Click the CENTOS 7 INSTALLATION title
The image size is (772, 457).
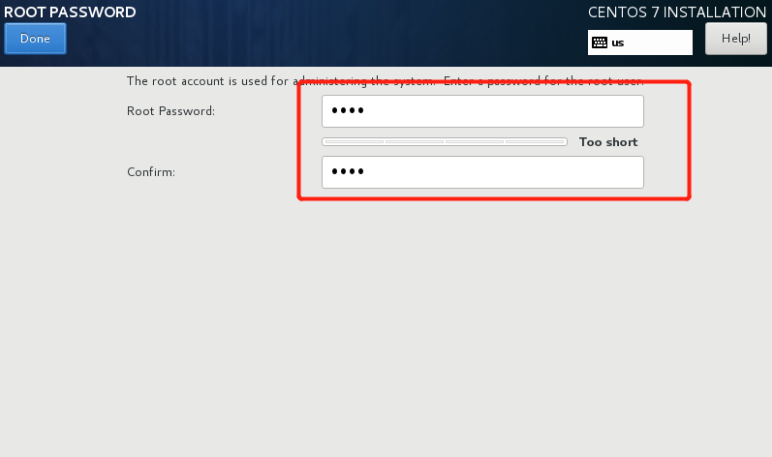coord(677,12)
